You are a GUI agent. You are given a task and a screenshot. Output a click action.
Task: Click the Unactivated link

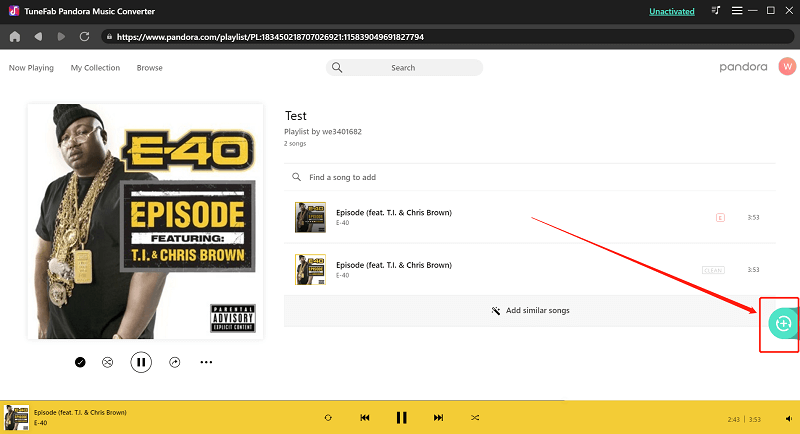click(x=670, y=11)
